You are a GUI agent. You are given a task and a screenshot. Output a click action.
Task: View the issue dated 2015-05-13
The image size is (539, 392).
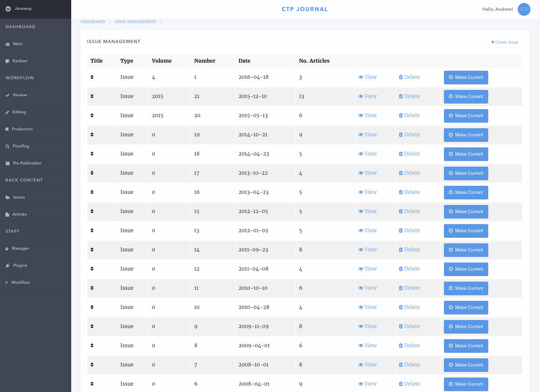[x=368, y=115]
